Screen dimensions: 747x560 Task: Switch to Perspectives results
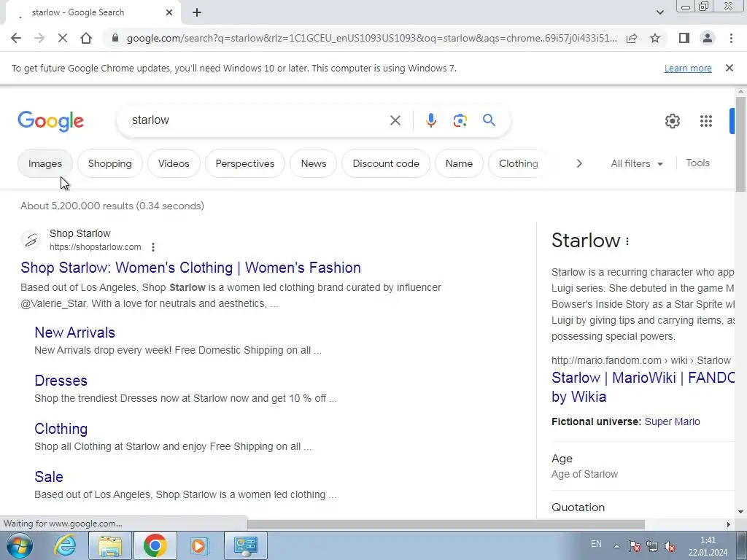[245, 163]
